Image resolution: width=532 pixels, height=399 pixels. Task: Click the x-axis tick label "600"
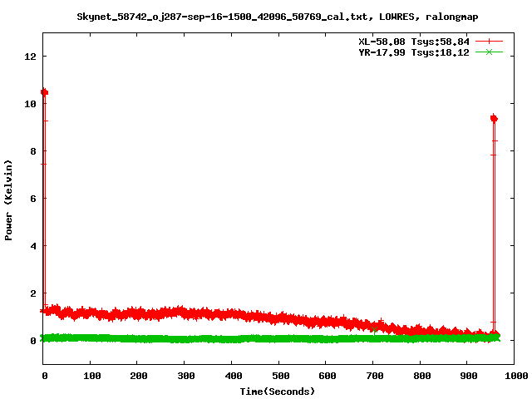pyautogui.click(x=327, y=376)
